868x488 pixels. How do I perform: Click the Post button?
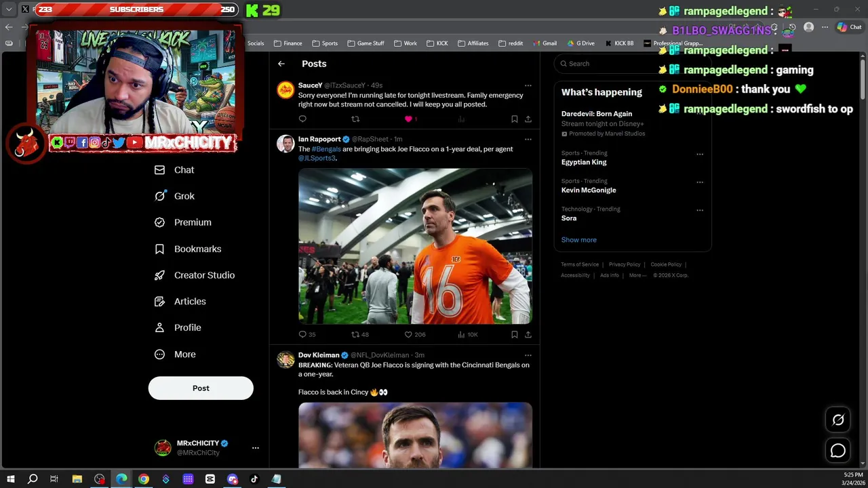tap(201, 388)
